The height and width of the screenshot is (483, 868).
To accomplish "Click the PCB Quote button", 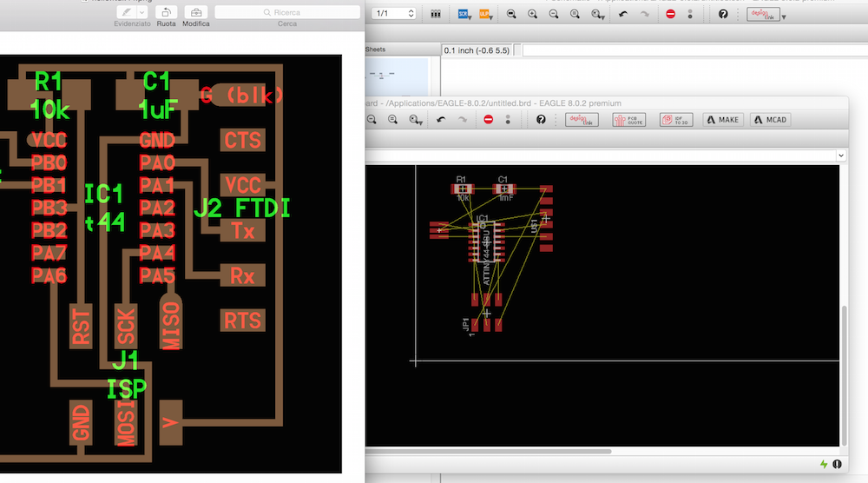I will coord(628,120).
